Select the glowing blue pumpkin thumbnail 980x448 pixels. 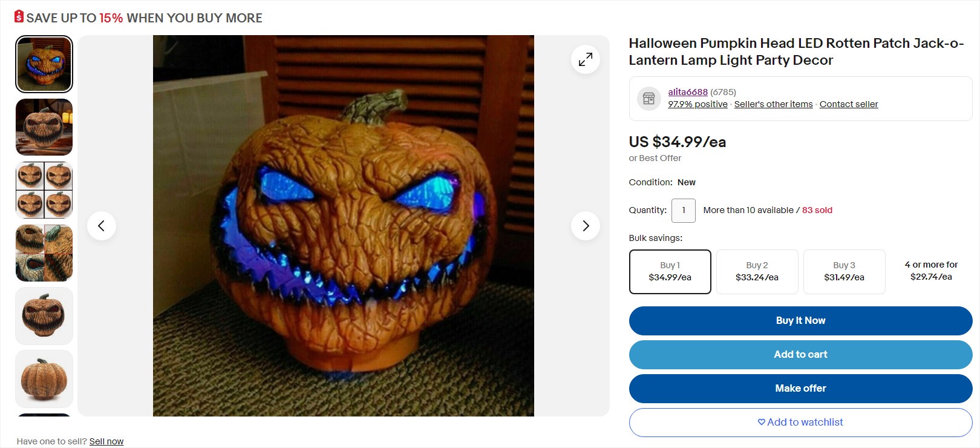coord(44,64)
